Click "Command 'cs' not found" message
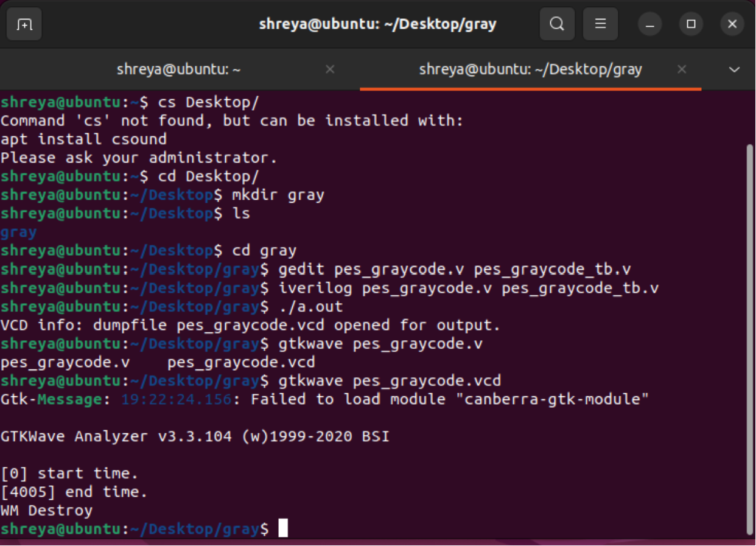This screenshot has height=546, width=756. (232, 121)
